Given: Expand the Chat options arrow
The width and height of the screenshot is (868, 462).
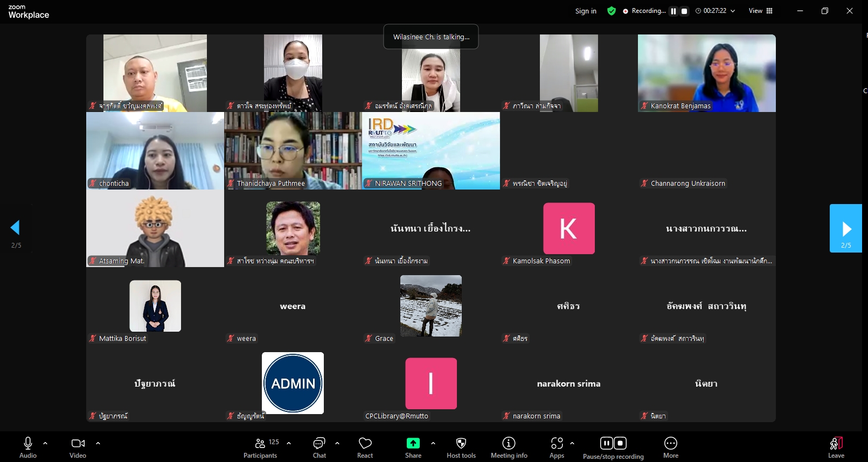Looking at the screenshot, I should [337, 443].
